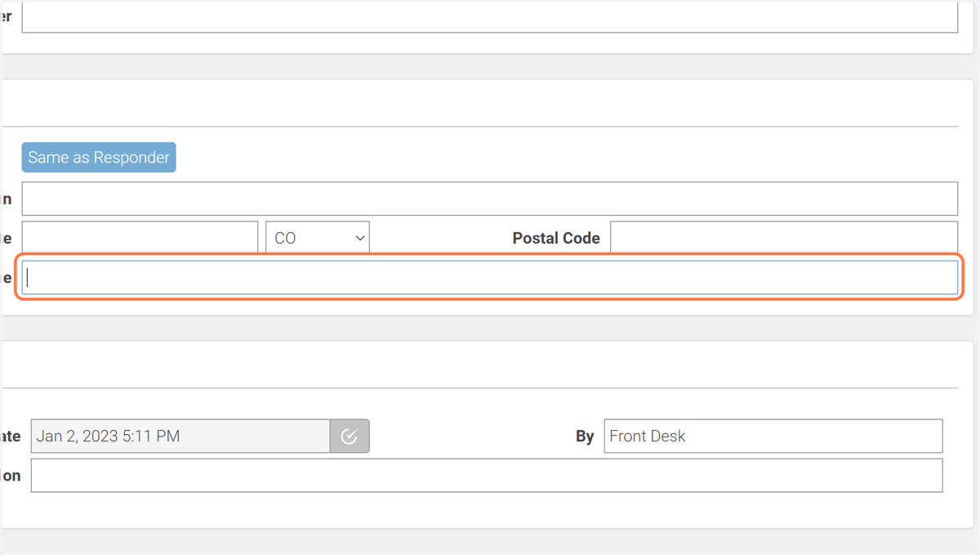
Task: Click the orange-highlighted active text field
Action: click(490, 277)
